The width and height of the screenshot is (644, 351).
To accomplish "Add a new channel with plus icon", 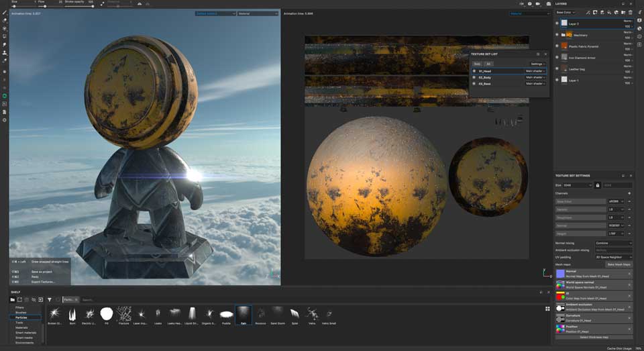I will [629, 193].
